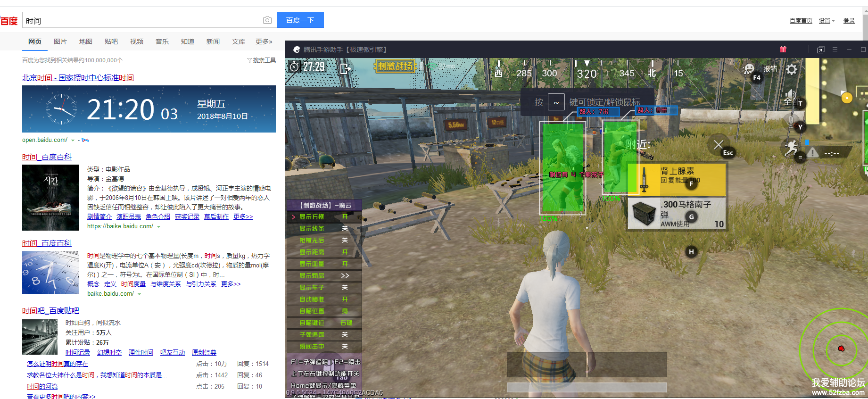Click the 报错 report button
Image resolution: width=868 pixels, height=399 pixels.
(x=770, y=69)
